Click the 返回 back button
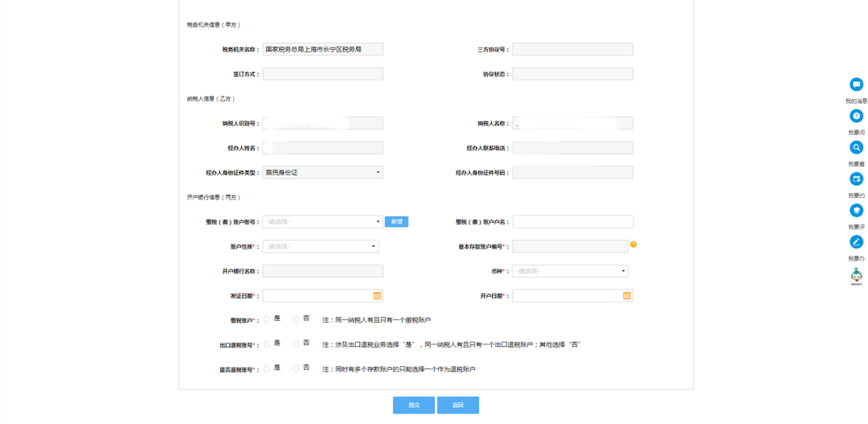 (x=458, y=405)
